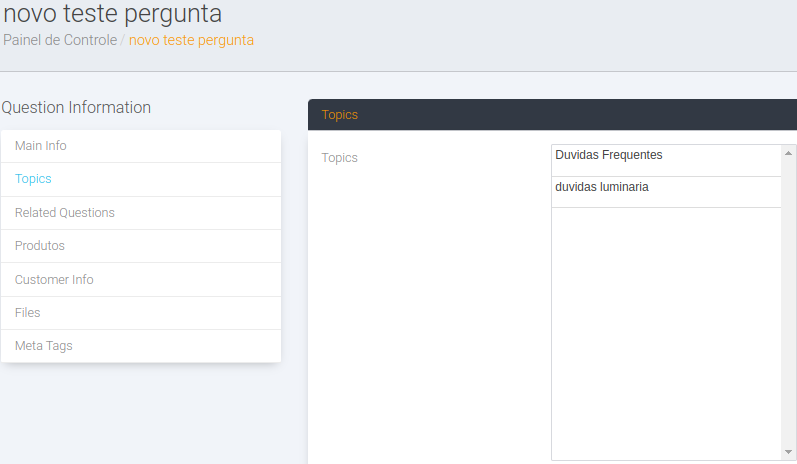
Task: Open the Customer Info tab
Action: [141, 280]
